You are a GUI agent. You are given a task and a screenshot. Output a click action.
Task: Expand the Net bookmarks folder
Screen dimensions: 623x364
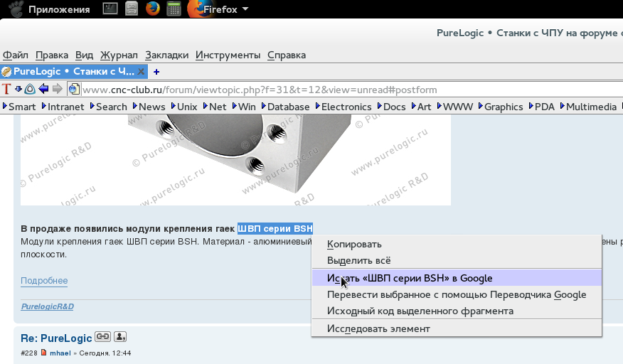(215, 107)
